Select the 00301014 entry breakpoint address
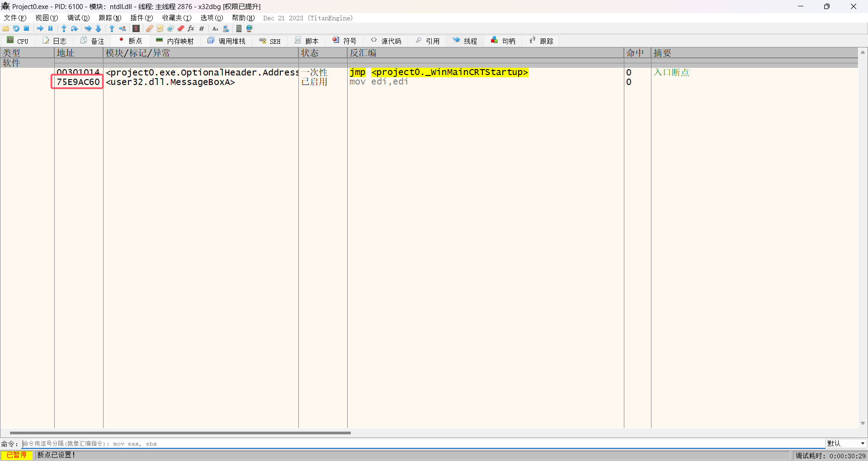The height and width of the screenshot is (461, 868). click(78, 72)
